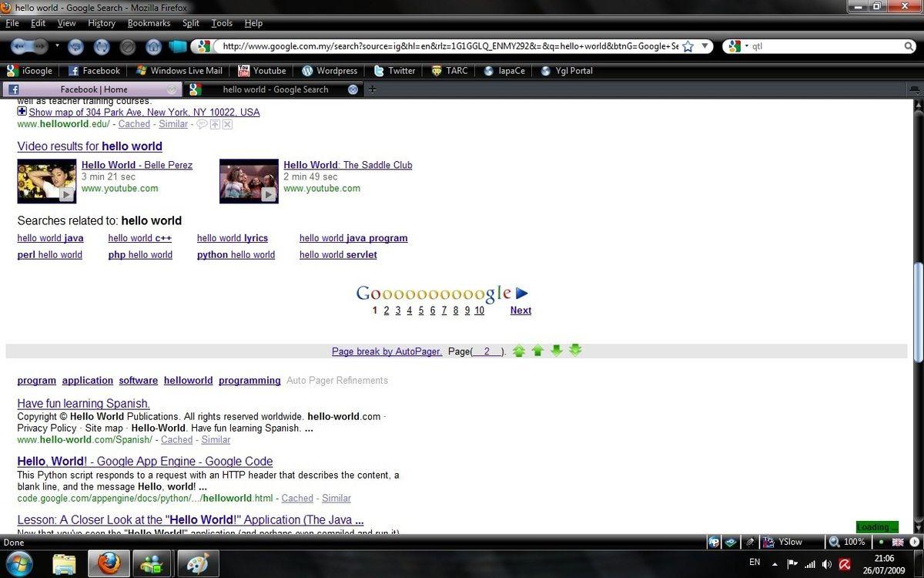Viewport: 924px width, 578px height.
Task: Open the Ygl Portal bookmark
Action: pos(567,70)
